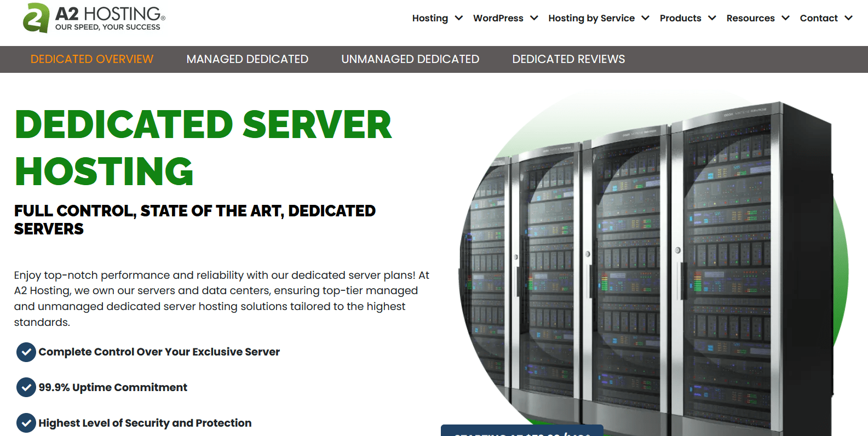
Task: Click checkmark icon beside Complete Control text
Action: tap(26, 352)
